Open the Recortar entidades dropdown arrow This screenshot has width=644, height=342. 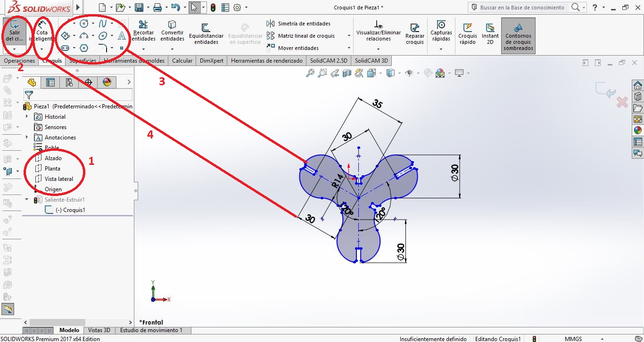tap(144, 49)
